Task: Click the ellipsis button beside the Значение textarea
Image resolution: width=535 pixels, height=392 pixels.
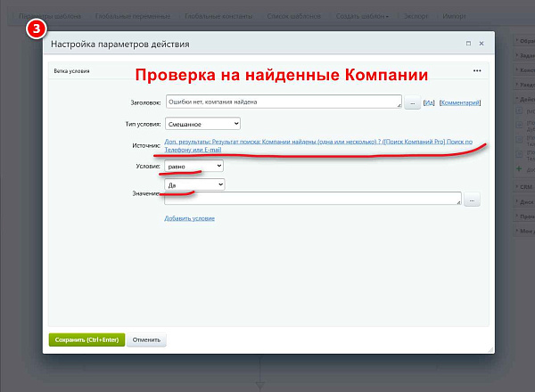Action: pos(472,200)
